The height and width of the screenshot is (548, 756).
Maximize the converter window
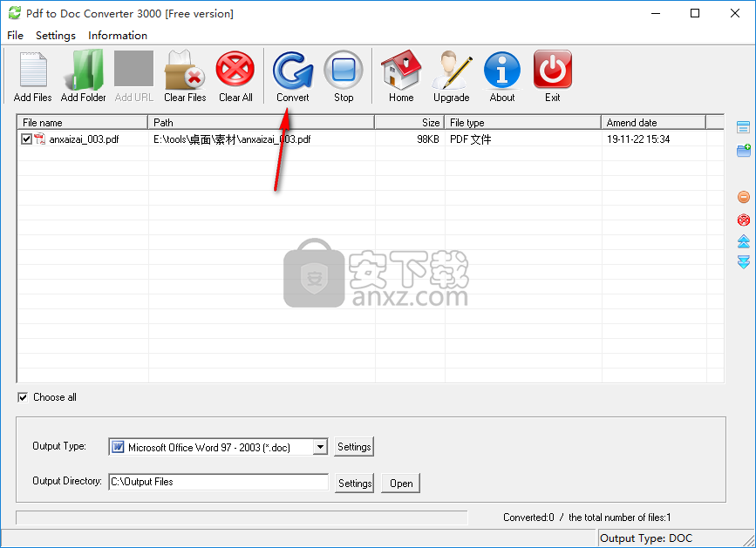[x=695, y=13]
